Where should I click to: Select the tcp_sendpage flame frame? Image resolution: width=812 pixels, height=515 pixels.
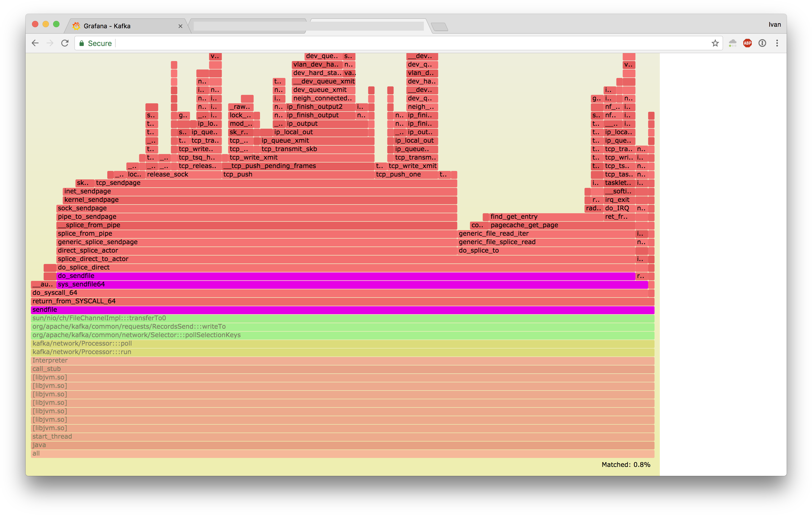(x=270, y=183)
